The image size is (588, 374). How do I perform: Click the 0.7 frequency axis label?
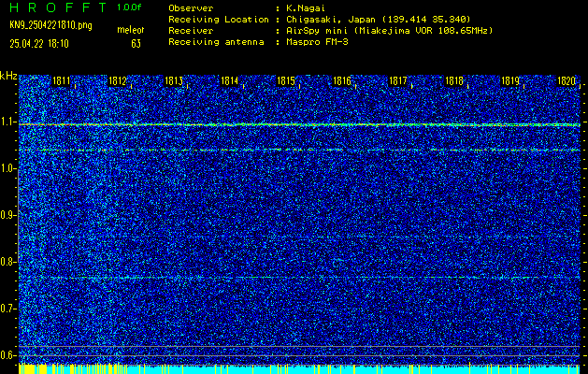click(x=7, y=309)
